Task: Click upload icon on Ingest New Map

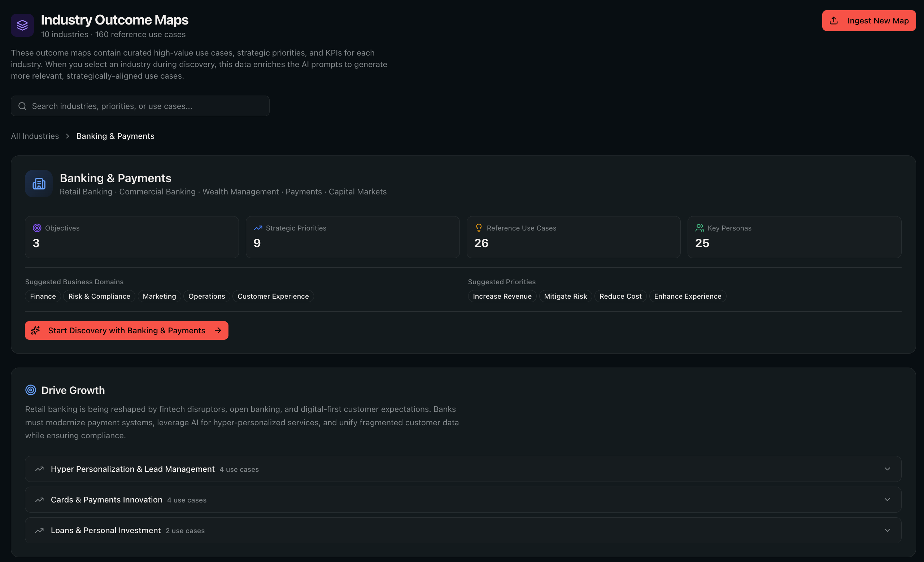Action: pyautogui.click(x=834, y=21)
